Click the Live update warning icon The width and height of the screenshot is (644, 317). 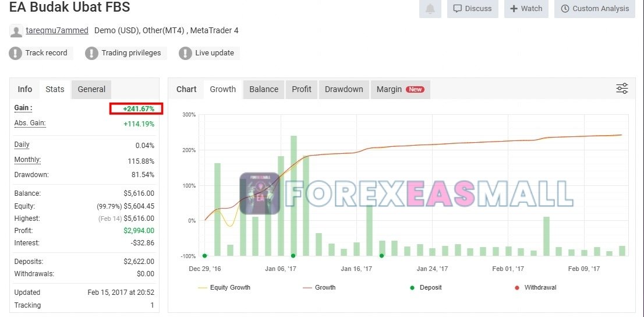tap(185, 53)
